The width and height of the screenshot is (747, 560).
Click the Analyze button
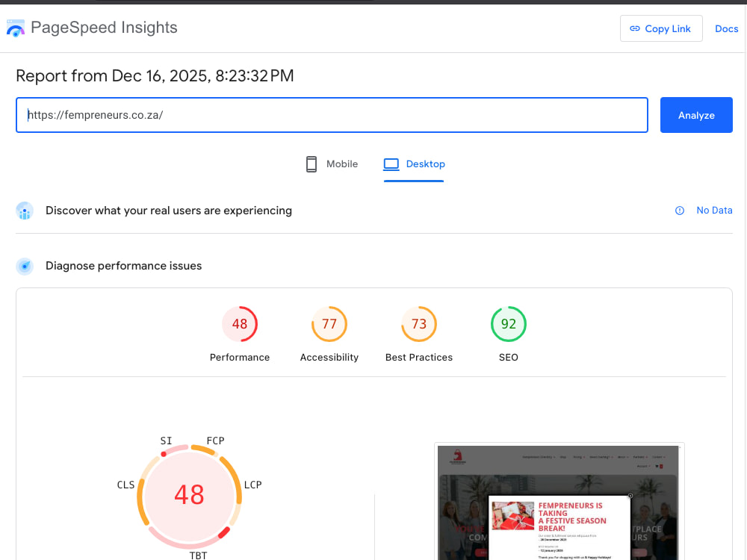pyautogui.click(x=696, y=115)
